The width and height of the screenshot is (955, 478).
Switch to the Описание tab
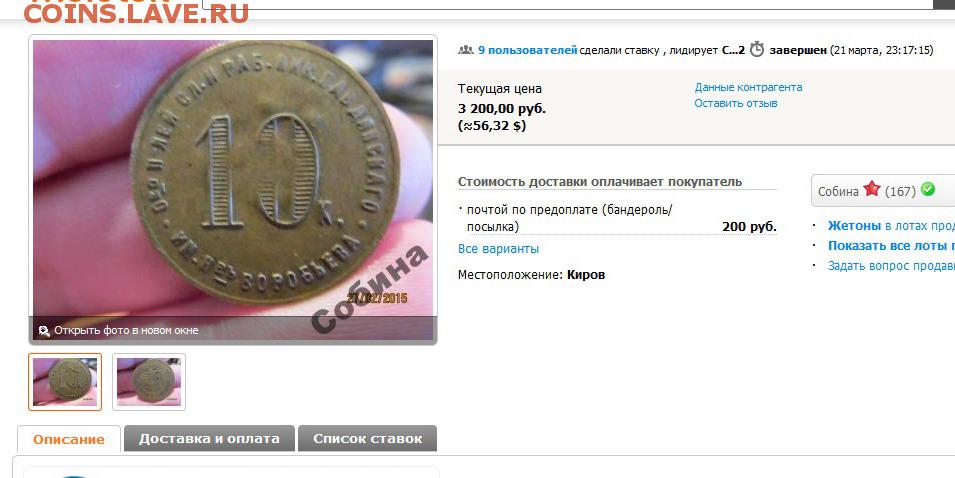[69, 439]
